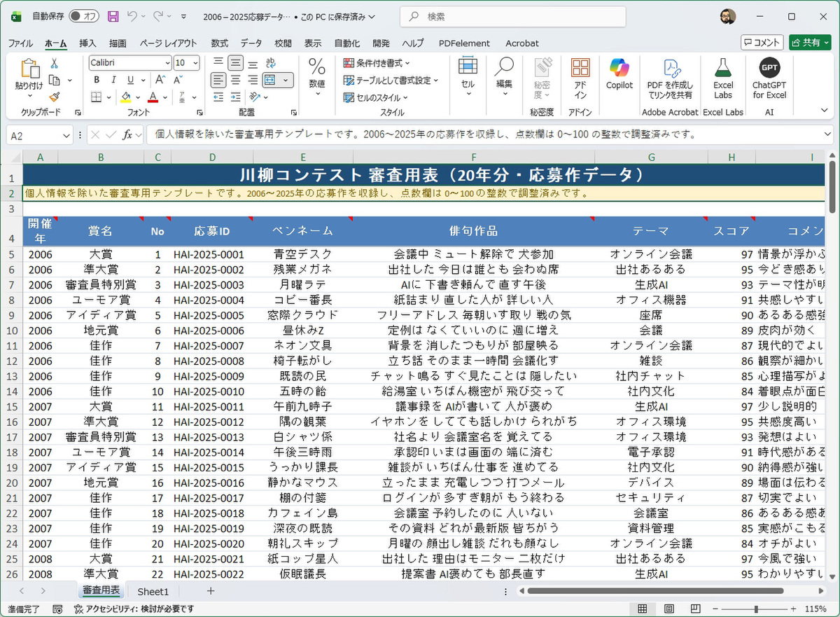This screenshot has width=840, height=617.
Task: Click the 共有 share button
Action: pyautogui.click(x=810, y=43)
